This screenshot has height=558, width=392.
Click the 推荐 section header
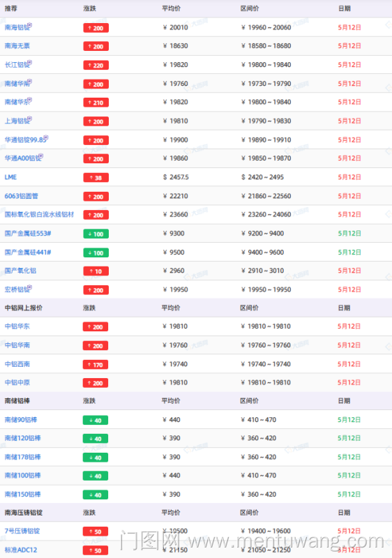click(11, 8)
